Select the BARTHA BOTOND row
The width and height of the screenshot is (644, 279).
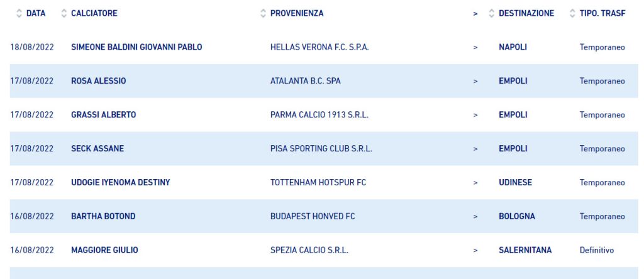click(x=324, y=216)
